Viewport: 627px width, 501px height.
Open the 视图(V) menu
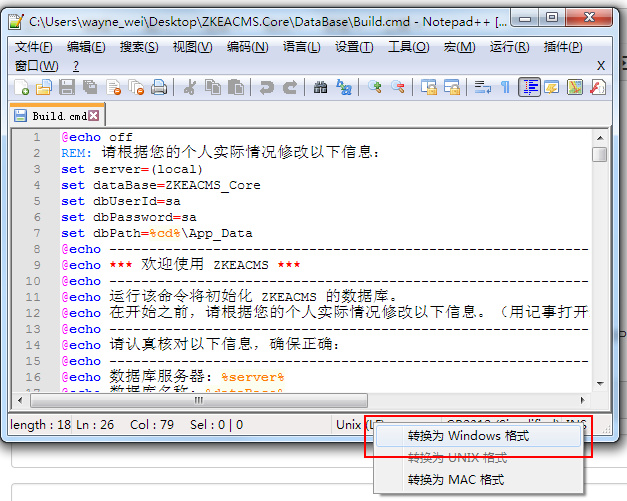(192, 47)
